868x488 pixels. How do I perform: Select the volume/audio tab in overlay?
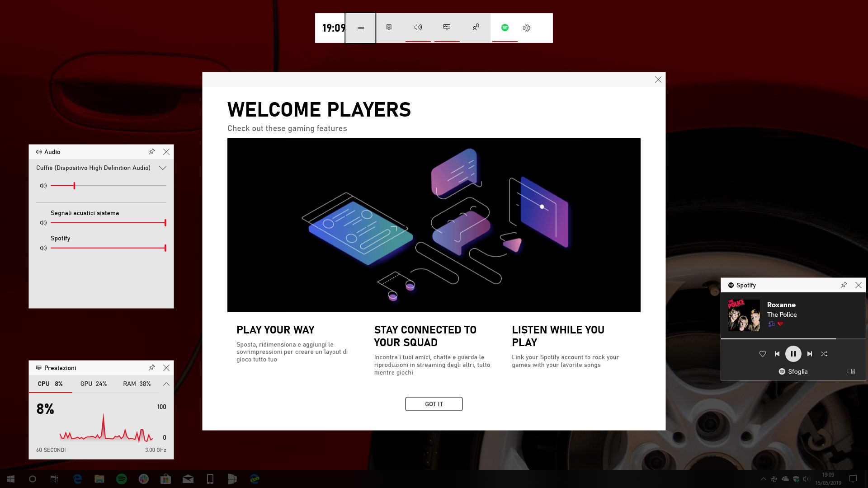(418, 28)
